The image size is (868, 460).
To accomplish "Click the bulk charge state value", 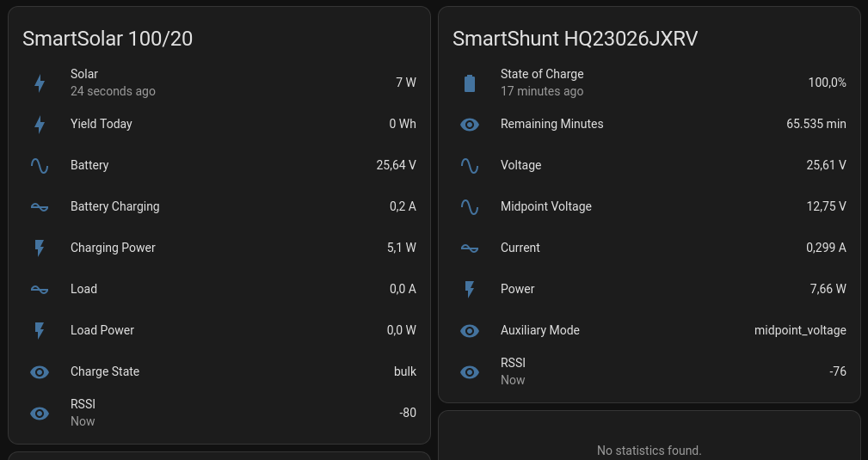I will click(404, 371).
